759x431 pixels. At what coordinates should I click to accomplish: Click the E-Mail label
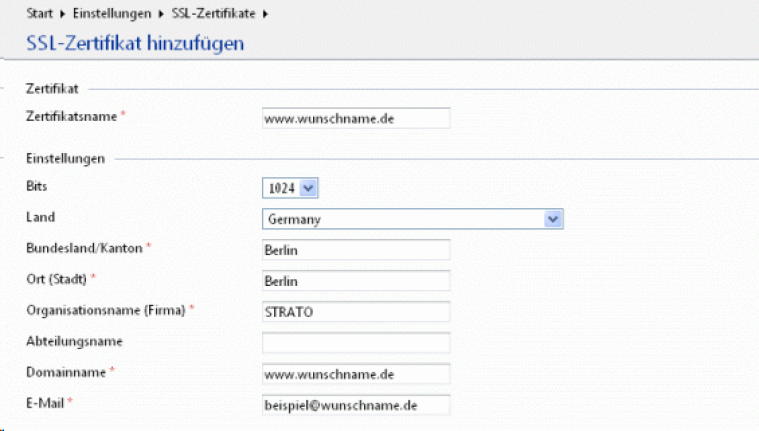click(x=45, y=403)
